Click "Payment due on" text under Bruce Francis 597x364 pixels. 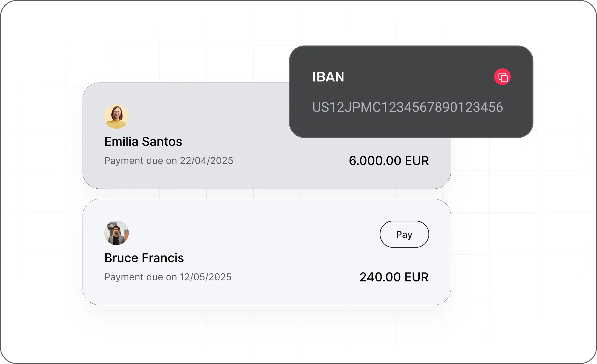point(141,277)
